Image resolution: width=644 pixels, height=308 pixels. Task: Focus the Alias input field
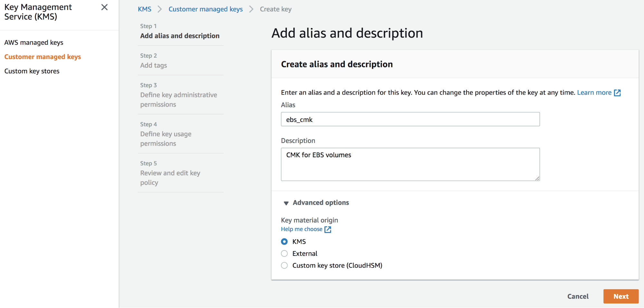(x=410, y=119)
